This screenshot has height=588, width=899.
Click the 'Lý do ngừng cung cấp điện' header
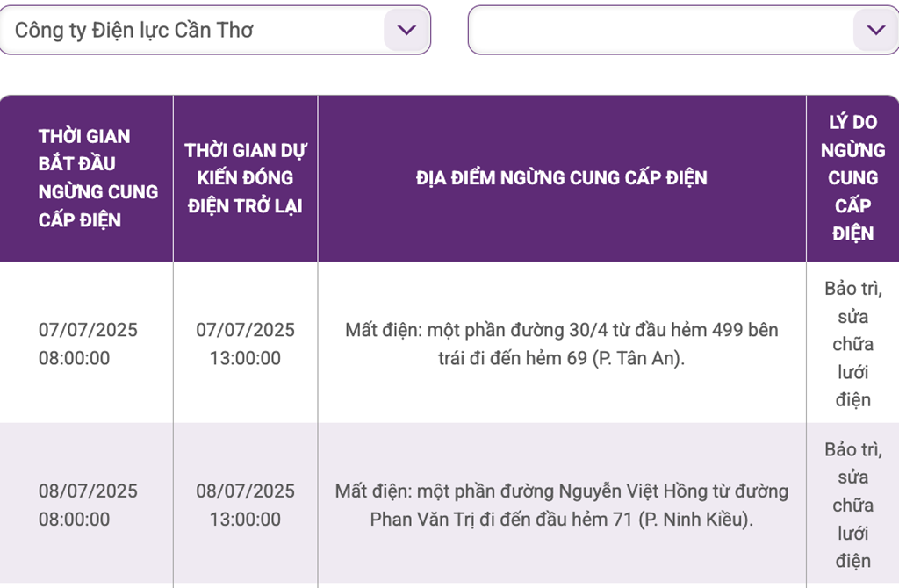852,178
